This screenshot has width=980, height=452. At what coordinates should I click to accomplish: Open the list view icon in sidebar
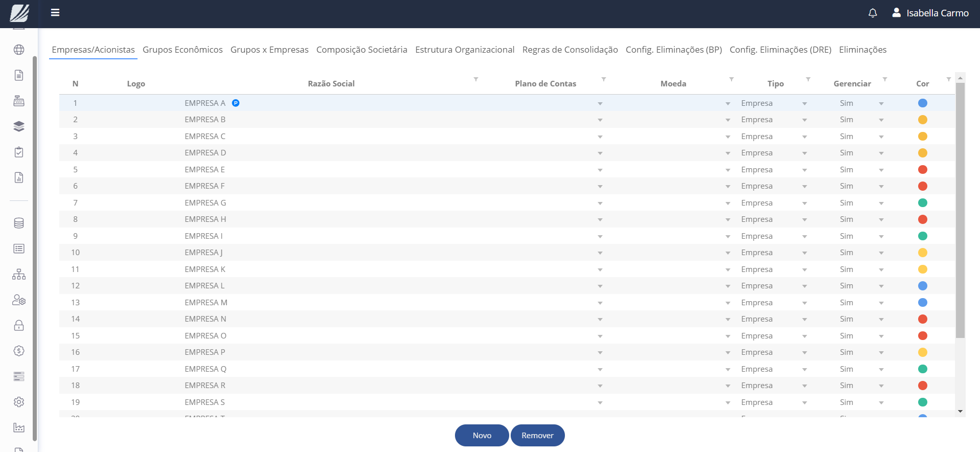[19, 248]
